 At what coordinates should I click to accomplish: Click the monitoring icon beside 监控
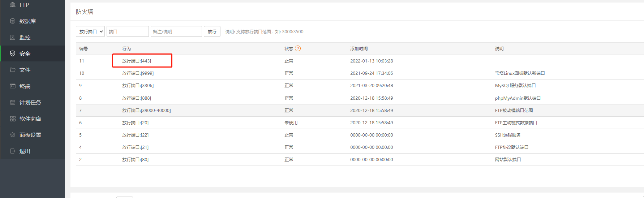point(13,37)
